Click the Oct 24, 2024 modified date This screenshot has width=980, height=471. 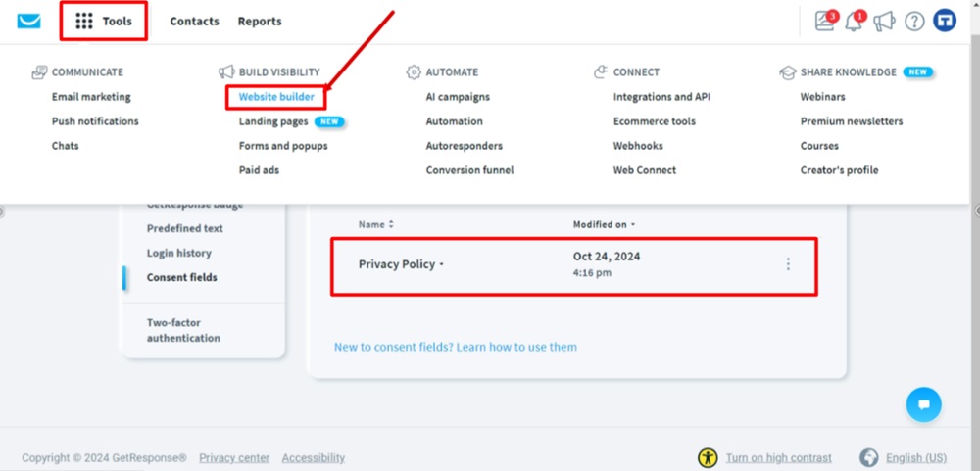click(607, 257)
